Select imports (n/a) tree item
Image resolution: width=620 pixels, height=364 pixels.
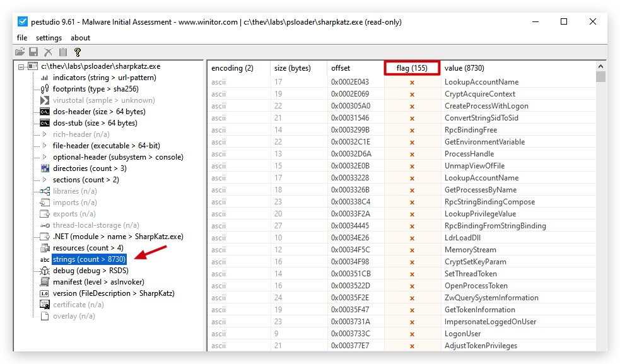pyautogui.click(x=74, y=203)
